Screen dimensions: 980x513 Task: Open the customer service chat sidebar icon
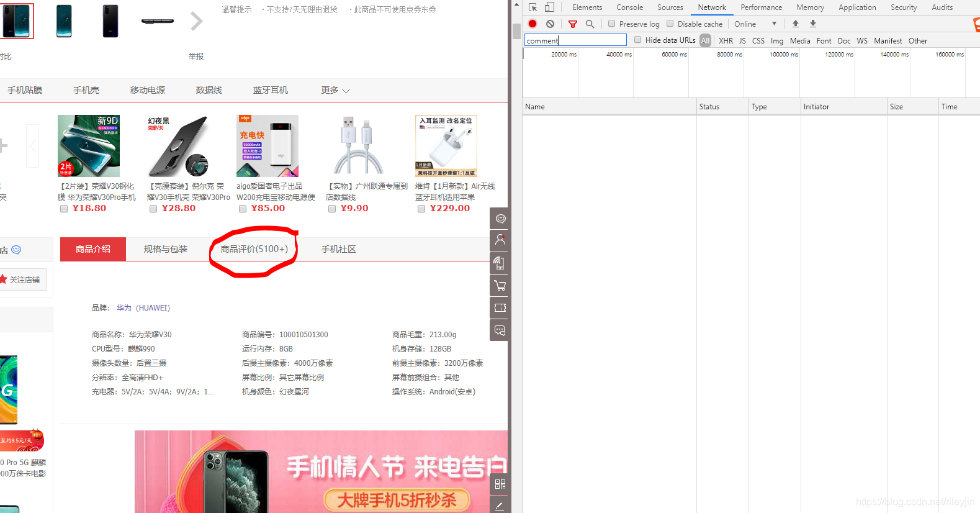coord(500,219)
